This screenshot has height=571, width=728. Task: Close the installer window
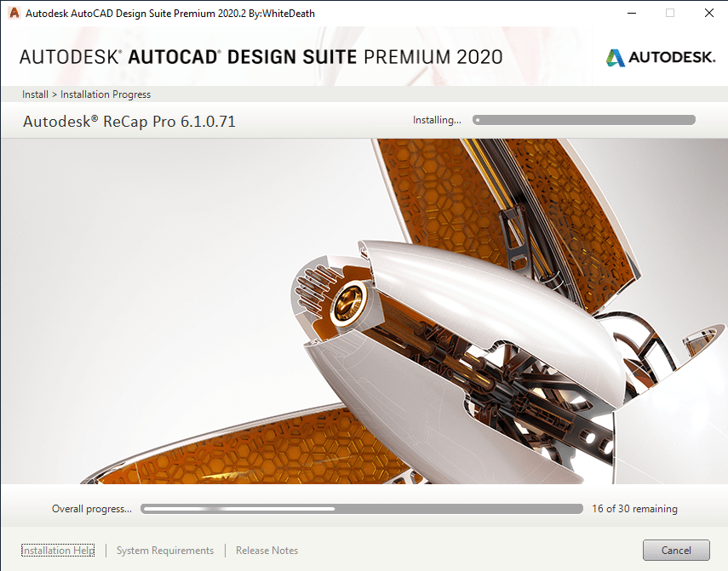(709, 13)
